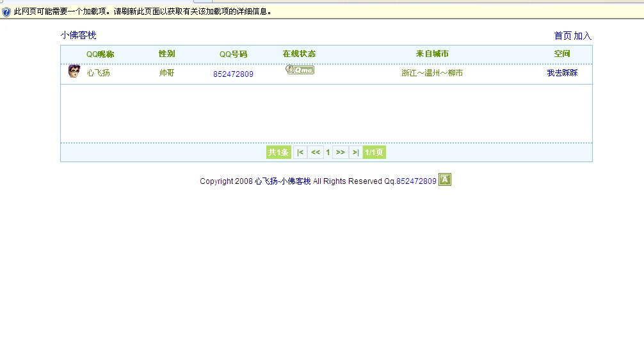Click 心飞扬-小佛客栈 footer link

[x=282, y=181]
